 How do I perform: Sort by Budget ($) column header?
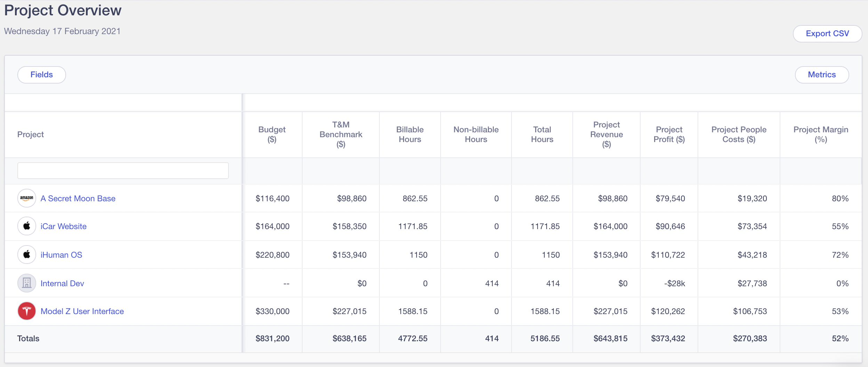[x=272, y=134]
